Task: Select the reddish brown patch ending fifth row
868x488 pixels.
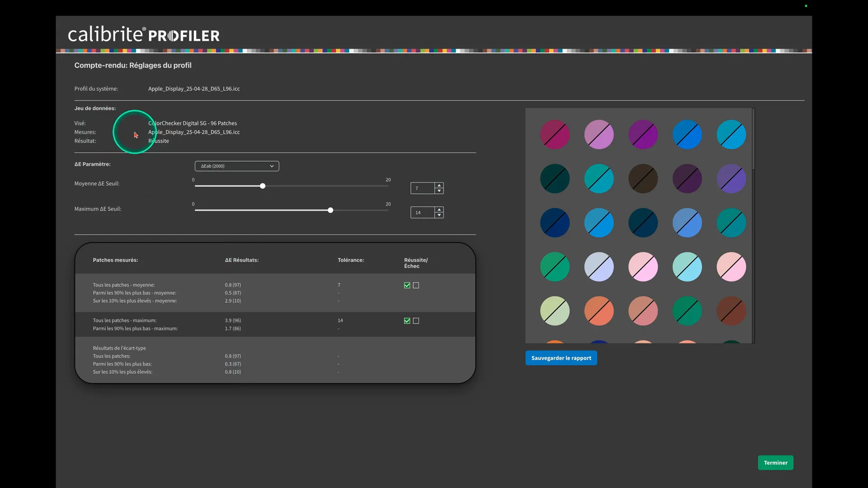Action: [x=731, y=311]
